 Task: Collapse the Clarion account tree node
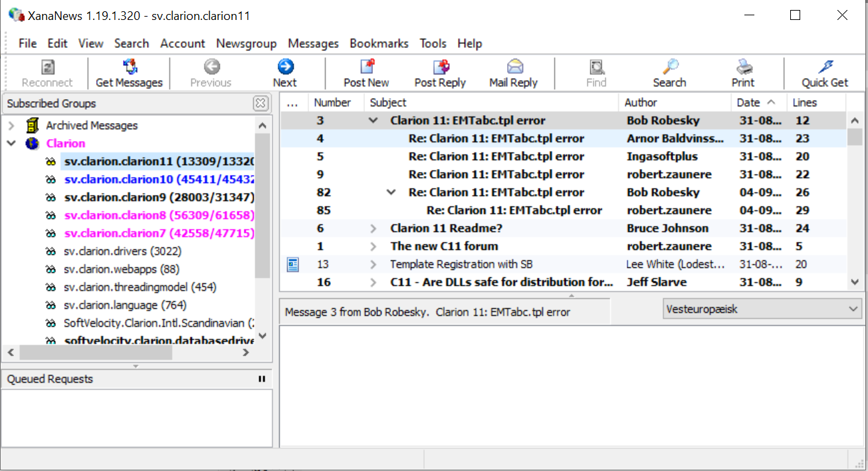click(11, 144)
